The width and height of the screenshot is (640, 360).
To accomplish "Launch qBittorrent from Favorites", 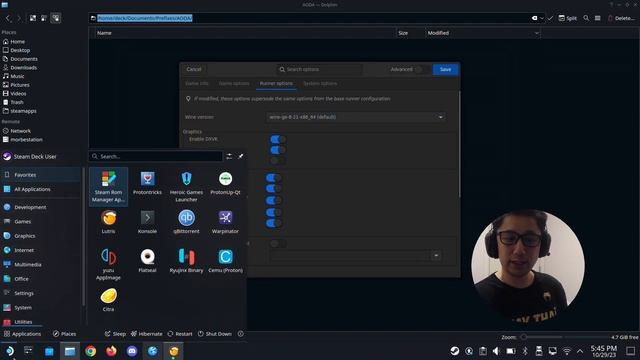I will [x=187, y=222].
